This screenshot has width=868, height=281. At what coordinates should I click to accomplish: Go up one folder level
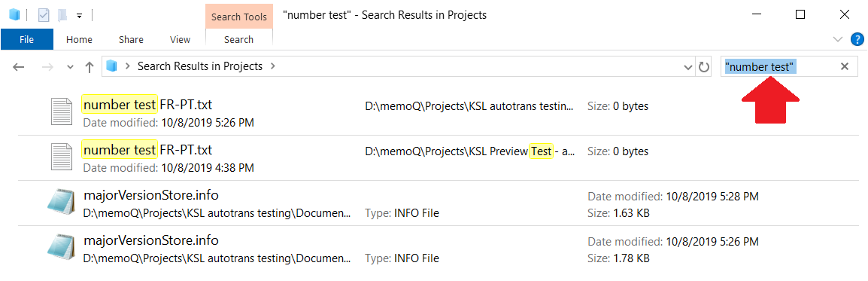(89, 67)
